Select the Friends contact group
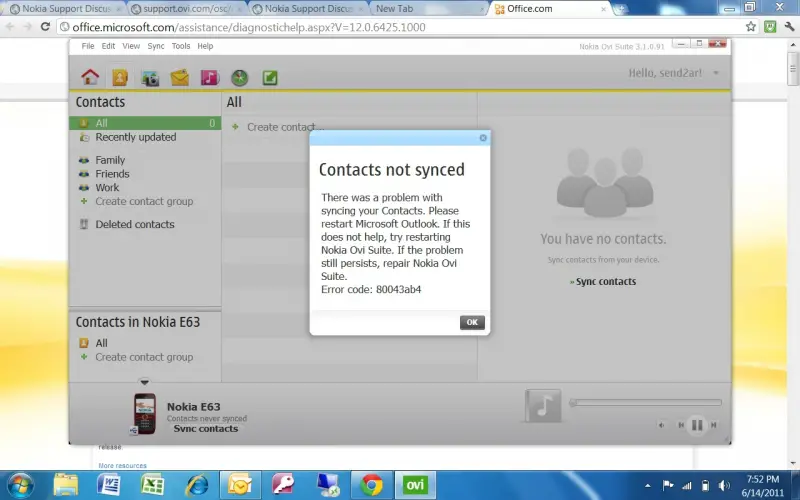This screenshot has height=500, width=800. pyautogui.click(x=112, y=173)
